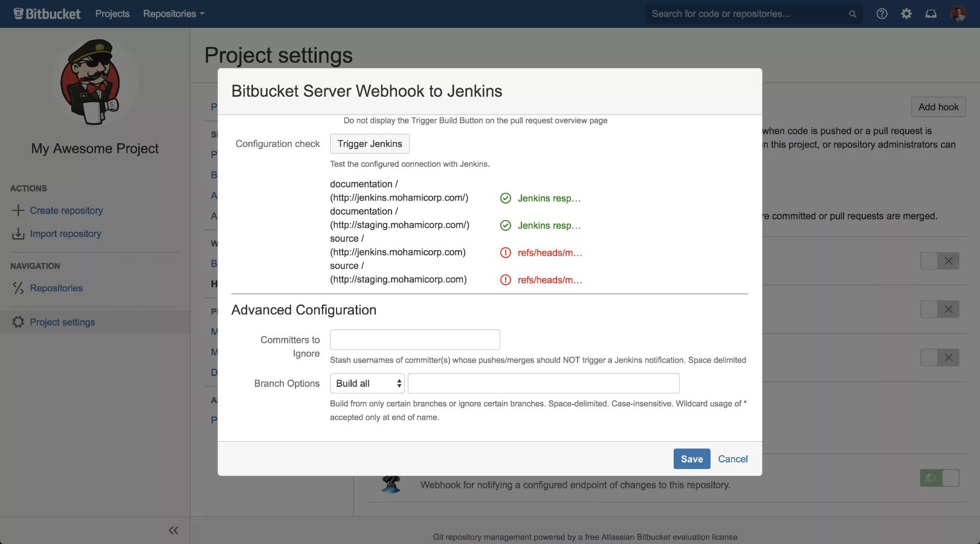
Task: Click the Jenkins project avatar image
Action: 95,82
